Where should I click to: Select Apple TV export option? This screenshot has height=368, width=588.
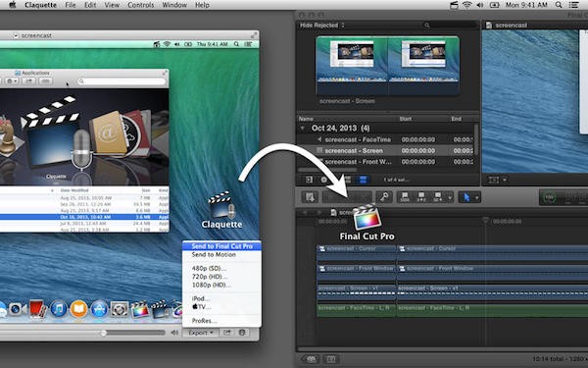pyautogui.click(x=201, y=307)
